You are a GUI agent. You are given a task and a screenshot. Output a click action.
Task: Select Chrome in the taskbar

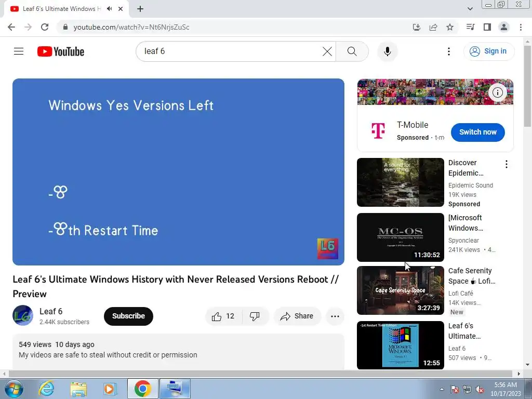[x=143, y=389]
